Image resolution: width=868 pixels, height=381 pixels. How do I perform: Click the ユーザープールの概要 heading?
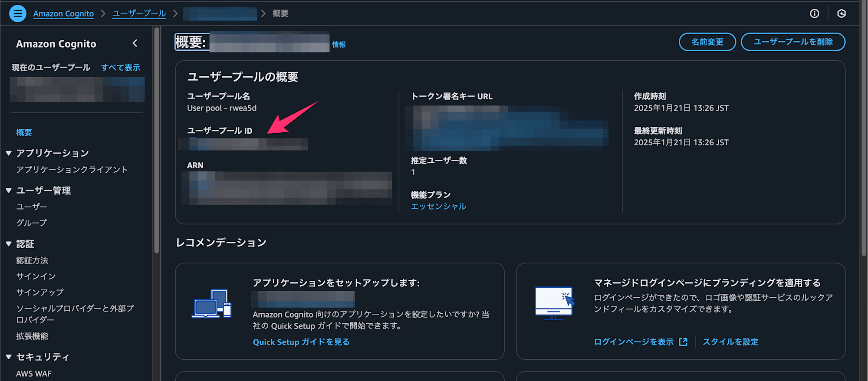(x=243, y=77)
